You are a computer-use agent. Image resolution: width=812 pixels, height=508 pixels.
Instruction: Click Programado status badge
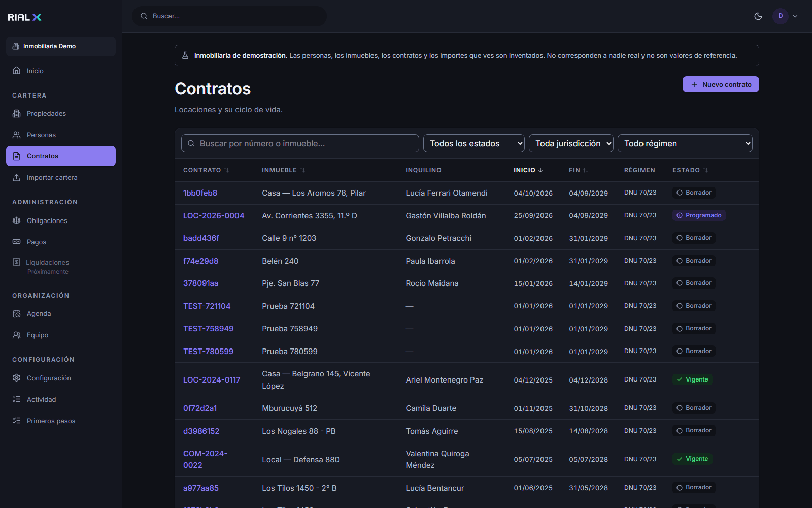699,215
